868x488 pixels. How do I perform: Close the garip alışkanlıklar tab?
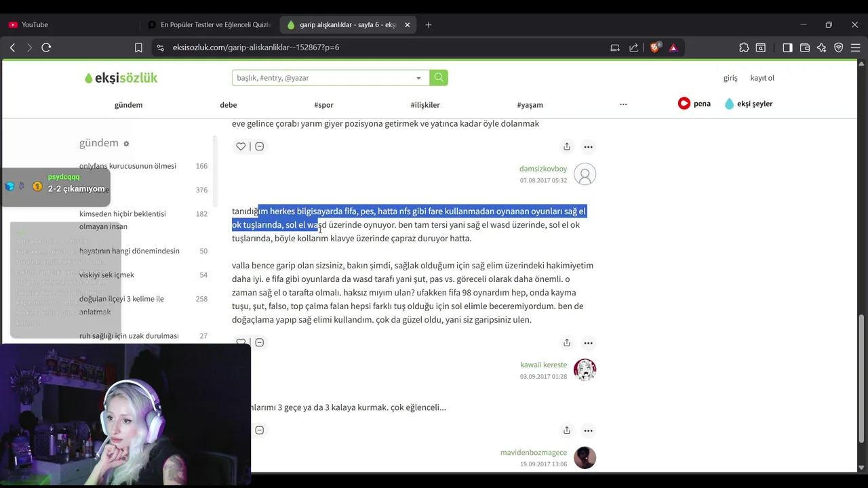coord(407,24)
